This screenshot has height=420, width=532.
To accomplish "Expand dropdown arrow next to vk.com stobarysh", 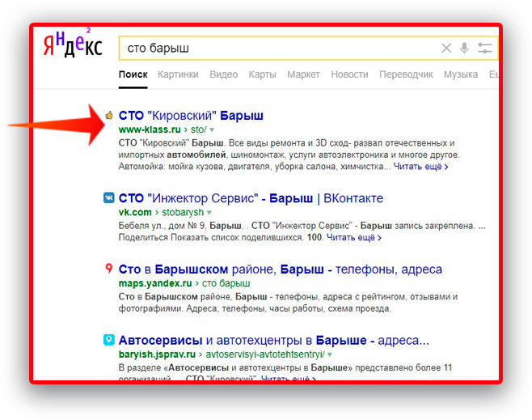I will (x=209, y=213).
